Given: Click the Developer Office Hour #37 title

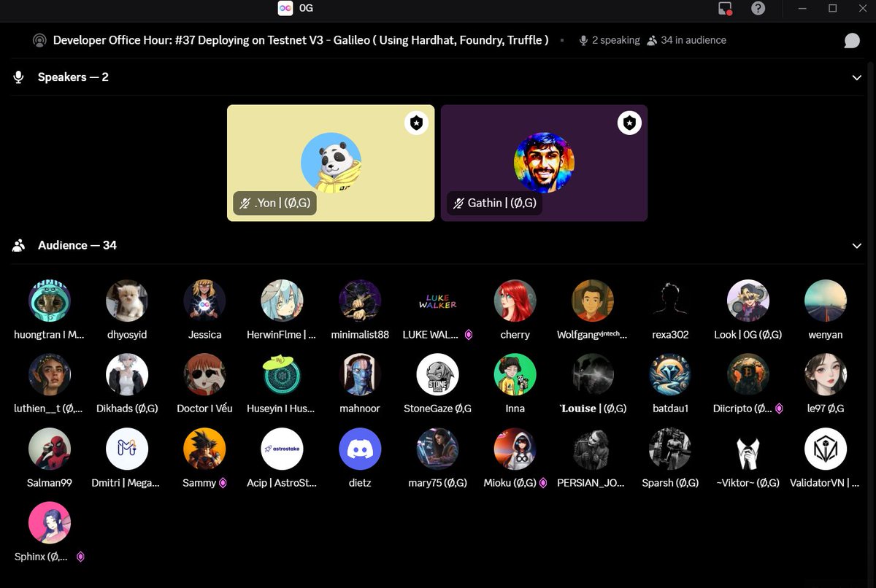Looking at the screenshot, I should (x=301, y=41).
